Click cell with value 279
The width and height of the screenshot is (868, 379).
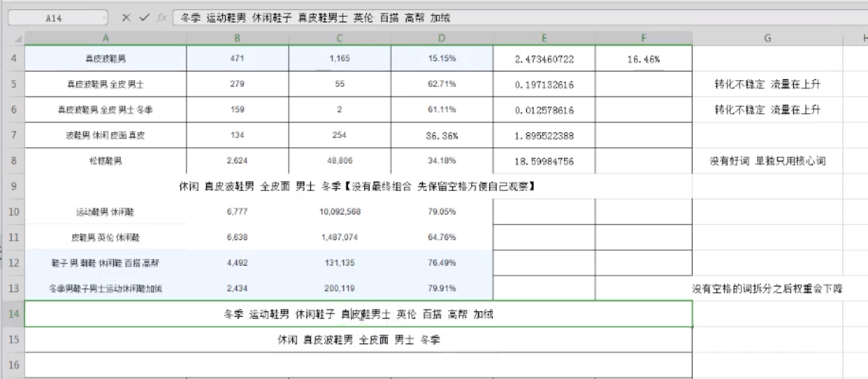tap(237, 85)
